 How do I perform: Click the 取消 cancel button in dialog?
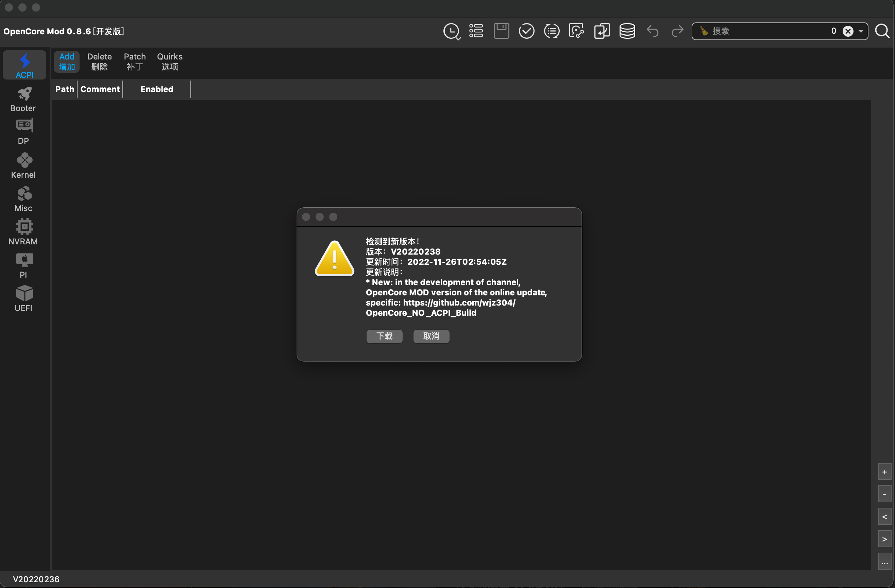pos(431,336)
